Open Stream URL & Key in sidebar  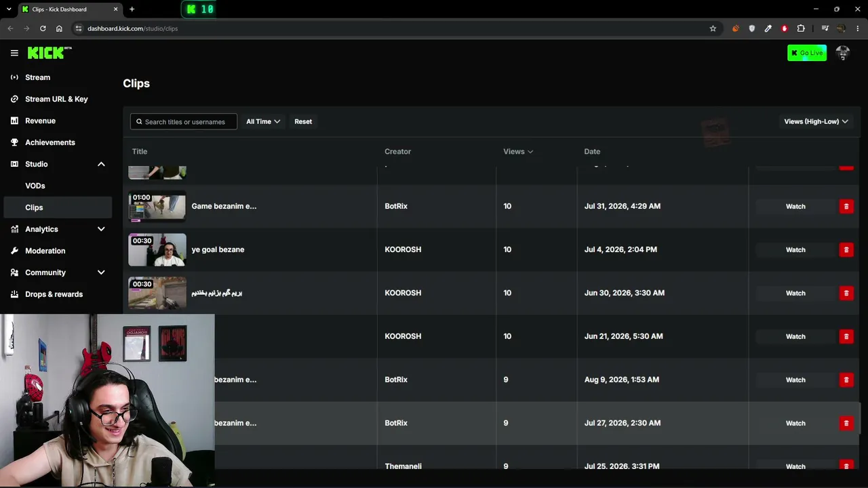[58, 99]
